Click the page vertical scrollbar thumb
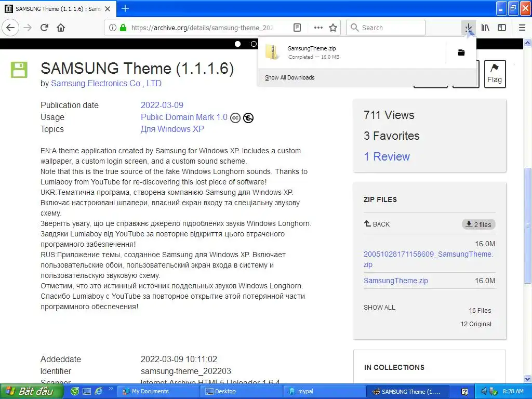The height and width of the screenshot is (399, 532). click(528, 225)
